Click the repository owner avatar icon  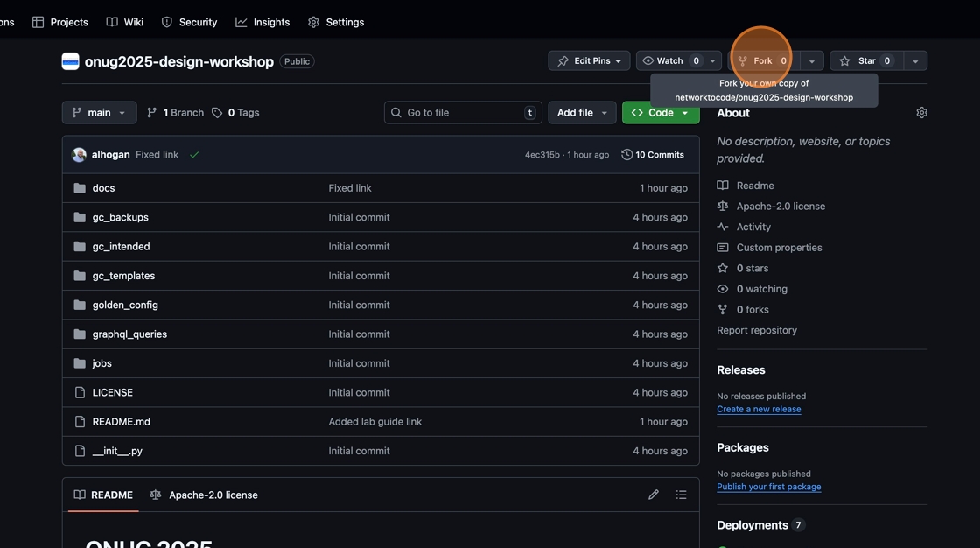click(70, 61)
